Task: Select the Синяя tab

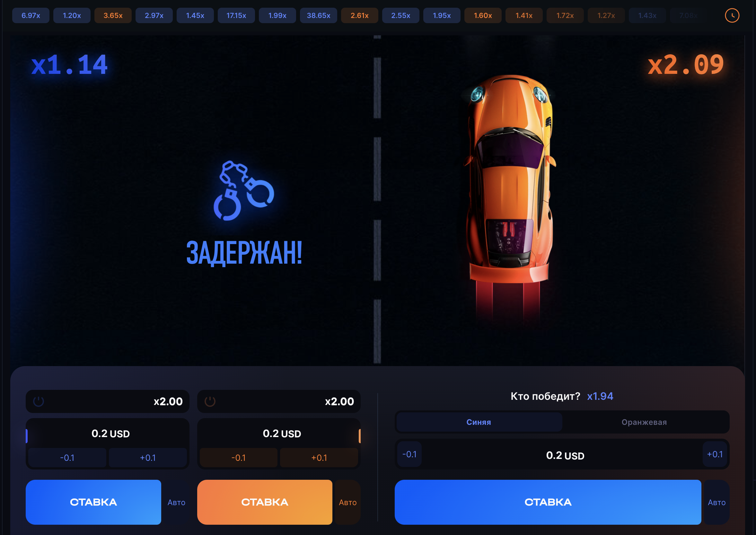Action: click(x=479, y=422)
